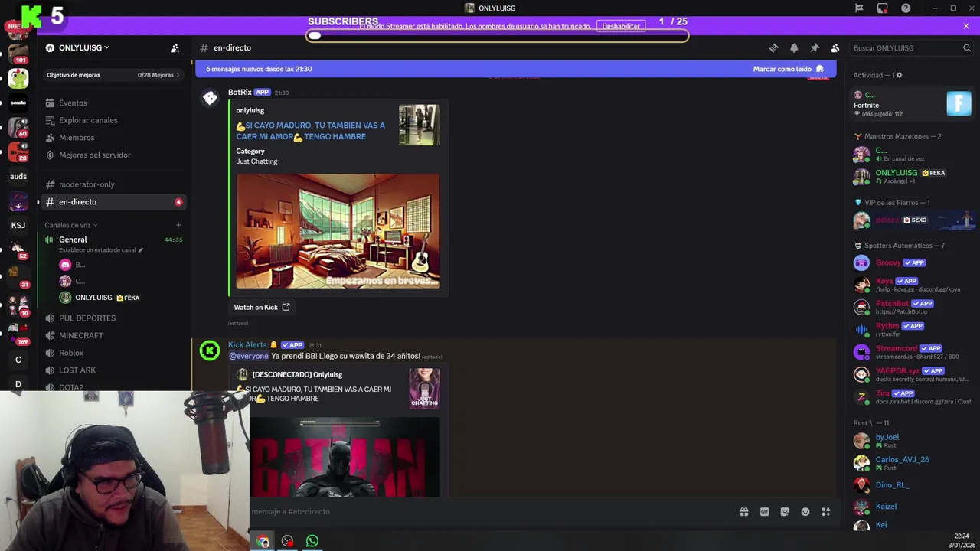Open the server icon with badge 31

click(x=18, y=275)
